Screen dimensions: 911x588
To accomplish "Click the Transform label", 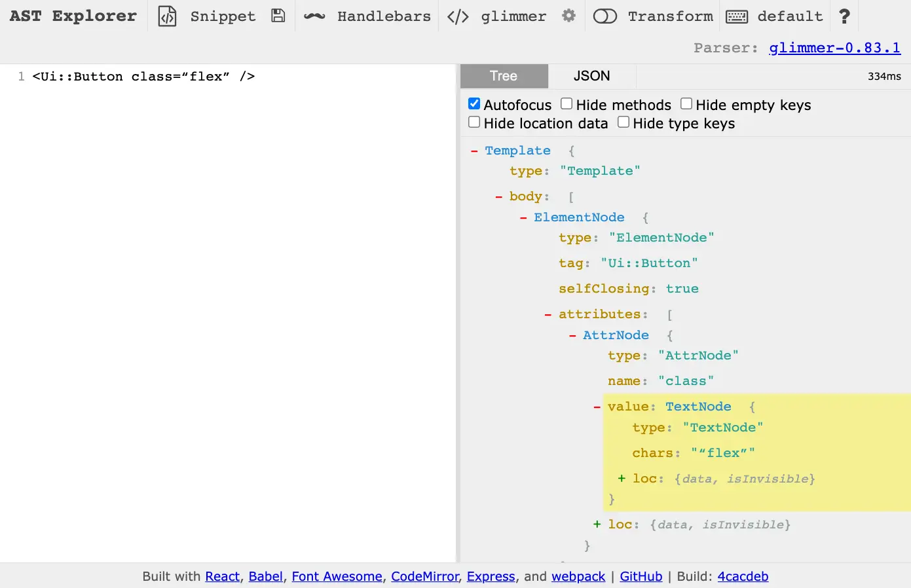I will [671, 16].
